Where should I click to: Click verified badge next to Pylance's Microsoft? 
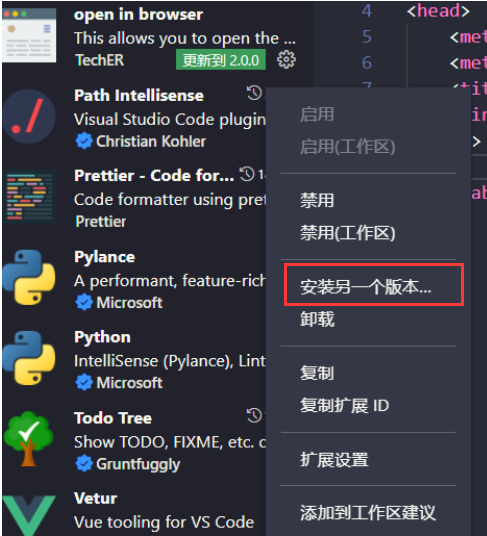click(x=84, y=303)
